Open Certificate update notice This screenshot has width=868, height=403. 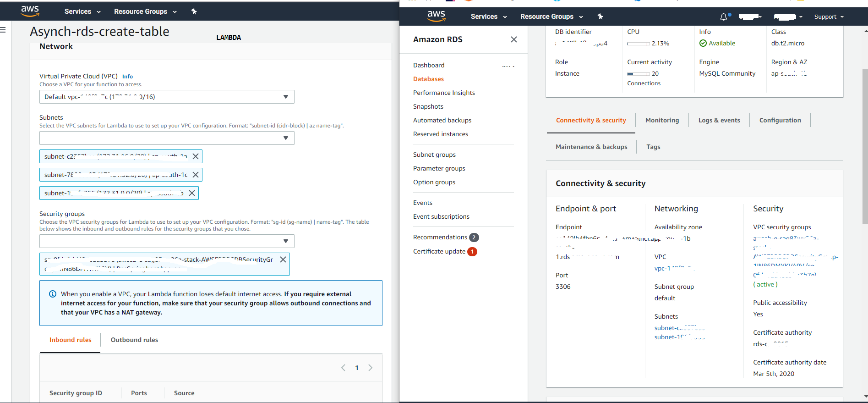[x=439, y=251]
